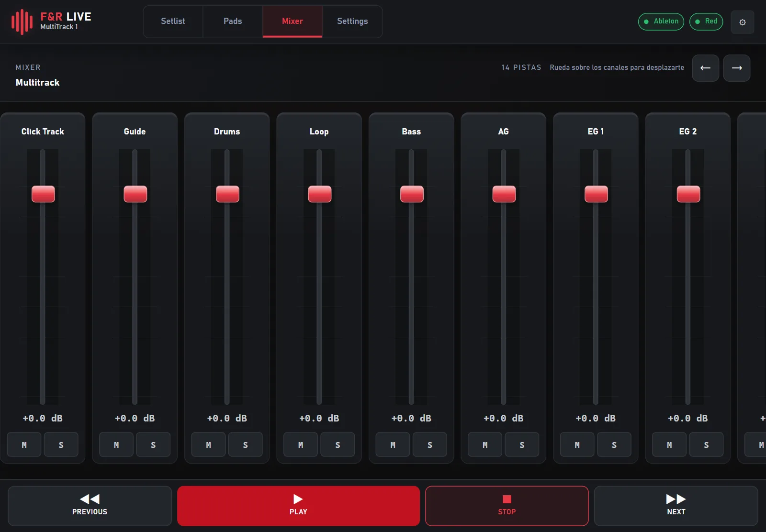Viewport: 766px width, 532px height.
Task: Select the Mixer tab
Action: pos(293,22)
